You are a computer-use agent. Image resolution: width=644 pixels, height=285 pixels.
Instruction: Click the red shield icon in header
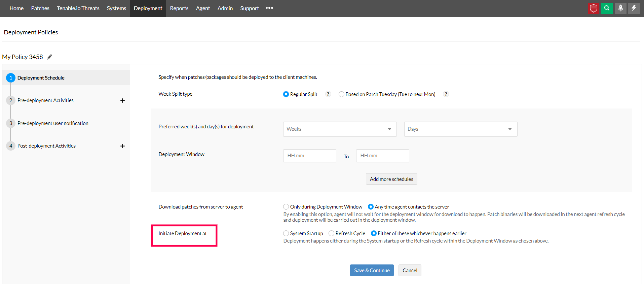(x=594, y=8)
